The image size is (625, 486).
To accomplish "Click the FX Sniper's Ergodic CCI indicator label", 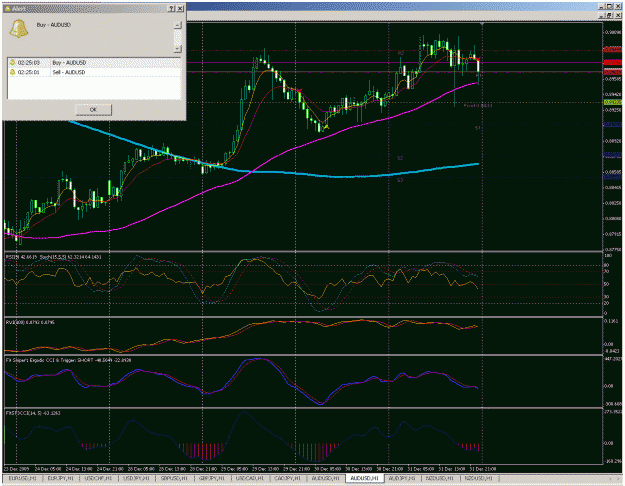I will 69,360.
